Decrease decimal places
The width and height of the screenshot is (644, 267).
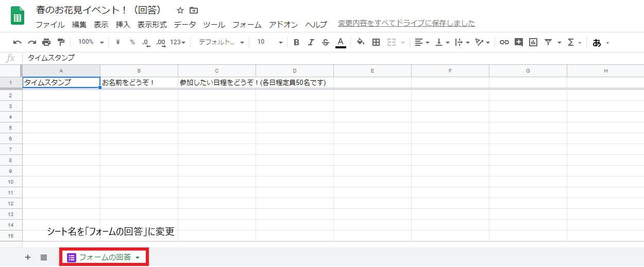point(146,42)
